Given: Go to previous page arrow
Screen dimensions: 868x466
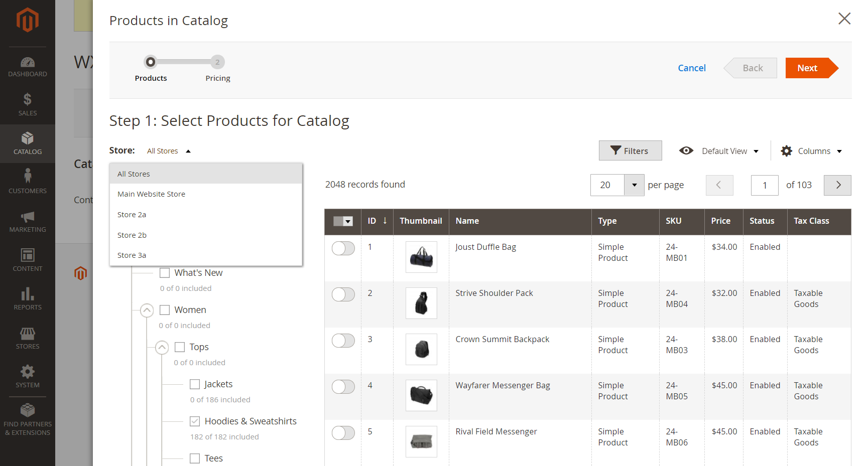Looking at the screenshot, I should point(719,185).
